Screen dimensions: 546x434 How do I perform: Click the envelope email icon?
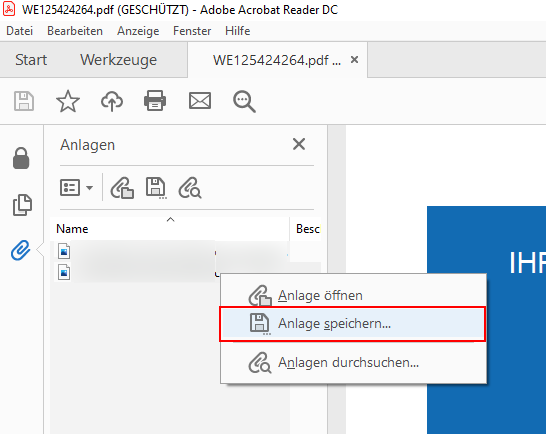pyautogui.click(x=200, y=101)
